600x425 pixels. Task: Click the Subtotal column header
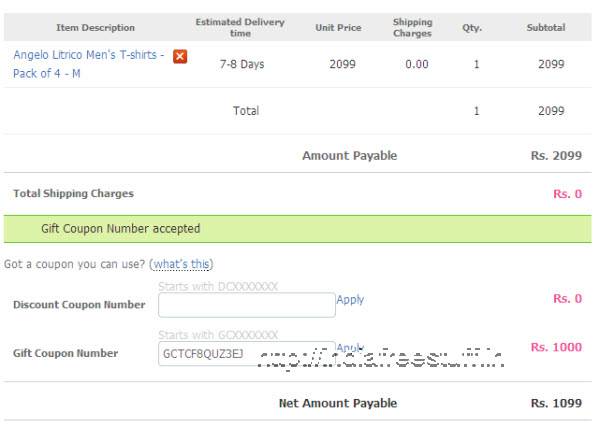[546, 28]
